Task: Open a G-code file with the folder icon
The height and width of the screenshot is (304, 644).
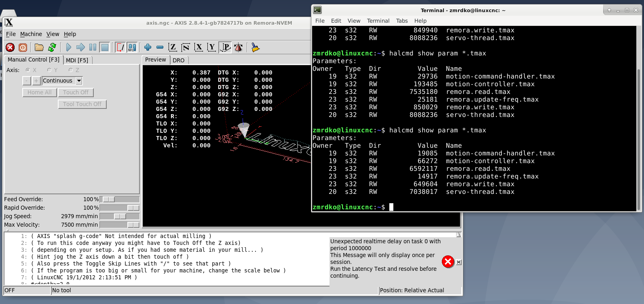Action: pyautogui.click(x=39, y=47)
